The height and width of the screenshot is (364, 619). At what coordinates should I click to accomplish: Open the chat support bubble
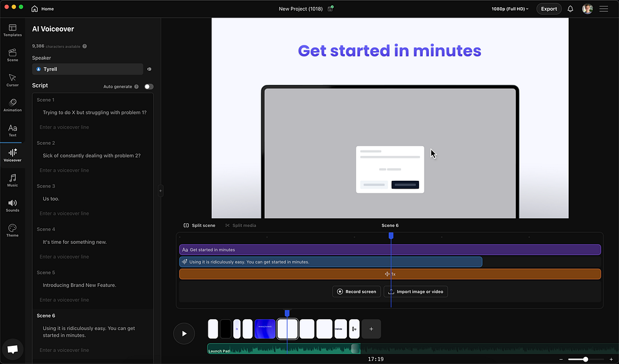tap(12, 349)
